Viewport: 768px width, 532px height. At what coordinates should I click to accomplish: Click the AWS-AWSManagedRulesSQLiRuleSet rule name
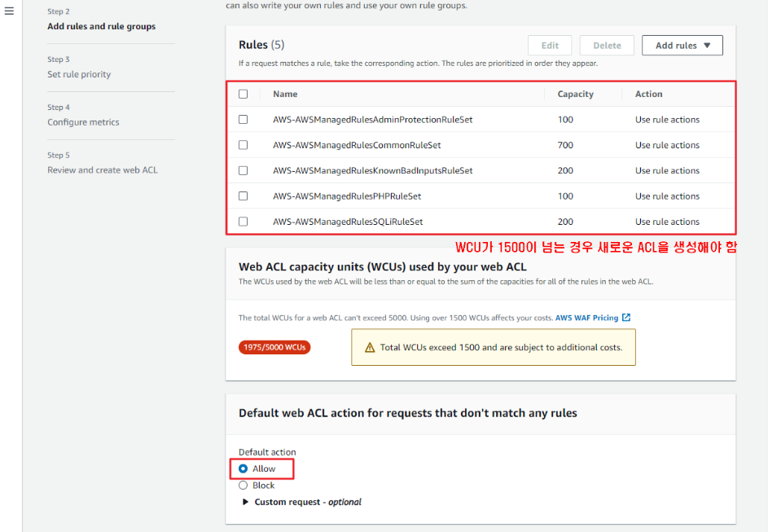point(348,222)
